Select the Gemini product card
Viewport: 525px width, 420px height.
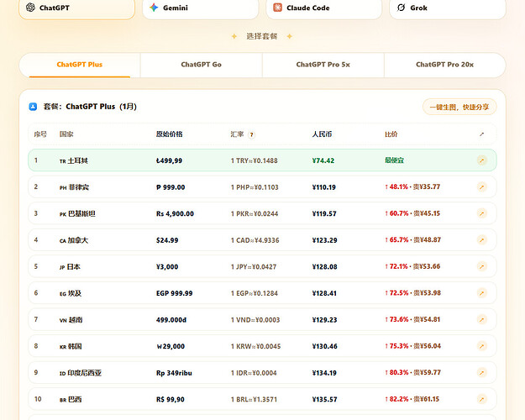[x=200, y=8]
